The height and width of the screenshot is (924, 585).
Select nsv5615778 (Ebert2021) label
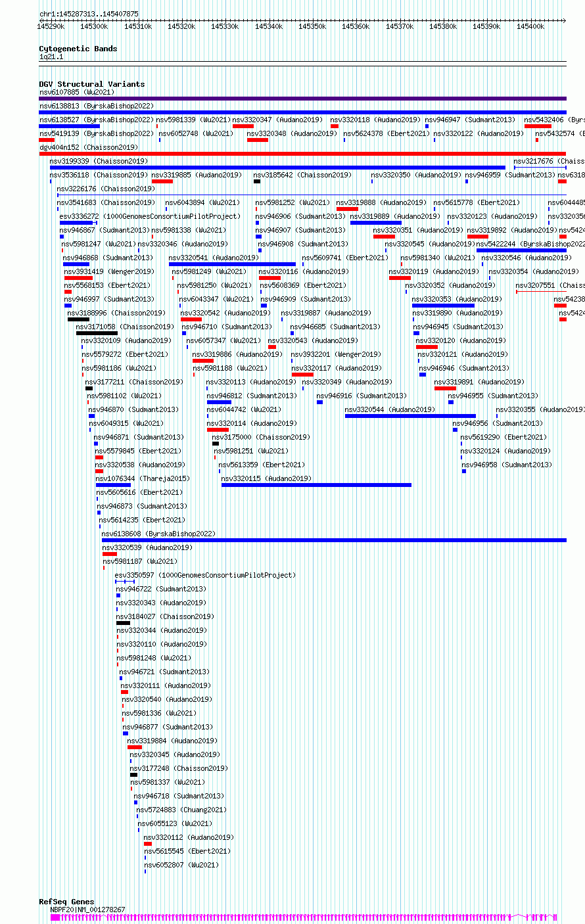coord(477,202)
